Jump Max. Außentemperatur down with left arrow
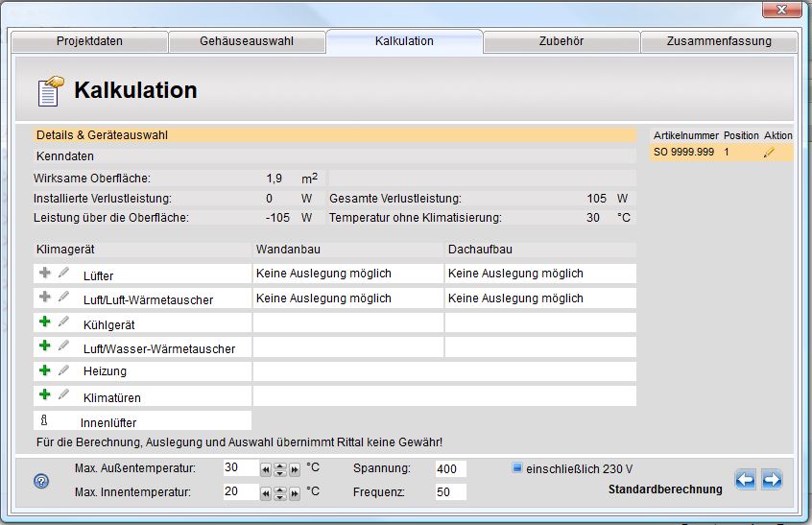The width and height of the screenshot is (812, 525). click(266, 469)
